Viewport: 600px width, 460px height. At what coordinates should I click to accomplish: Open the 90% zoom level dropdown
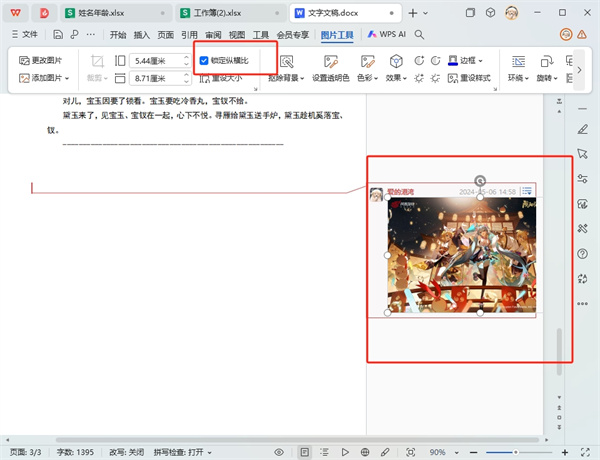(444, 452)
